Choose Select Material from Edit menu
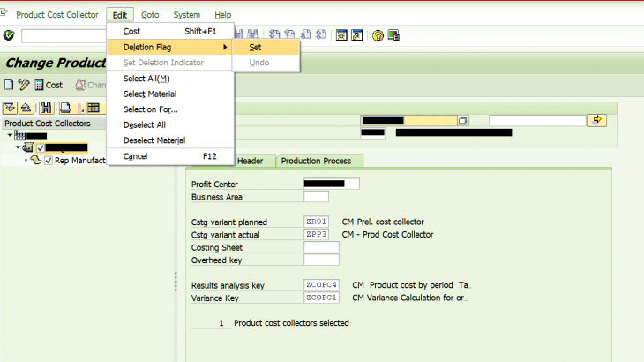 [x=170, y=94]
